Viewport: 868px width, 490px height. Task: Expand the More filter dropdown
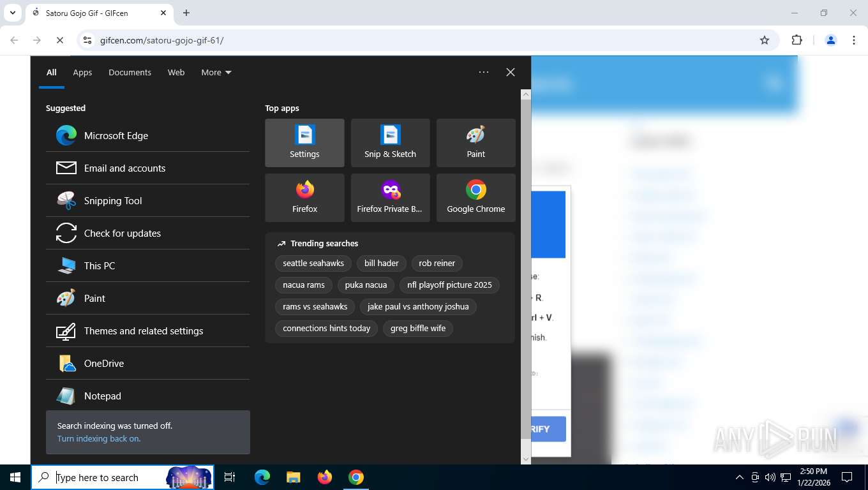(x=216, y=72)
